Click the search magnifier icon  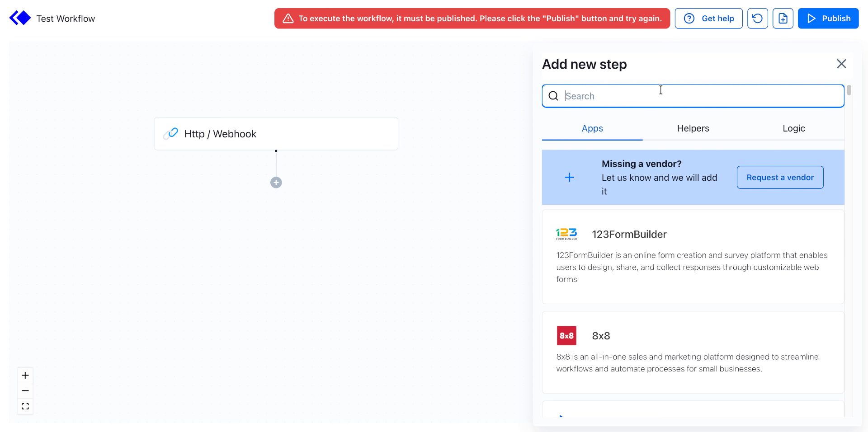pos(553,96)
